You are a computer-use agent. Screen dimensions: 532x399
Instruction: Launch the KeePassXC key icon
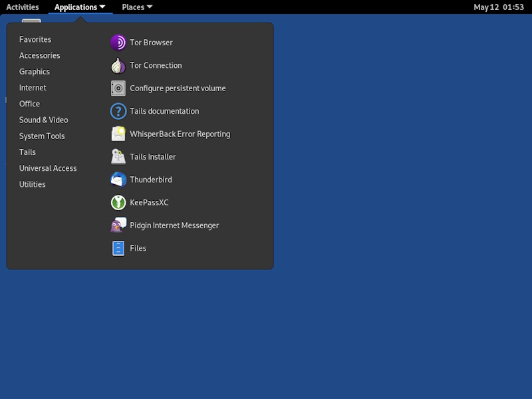[x=118, y=203]
